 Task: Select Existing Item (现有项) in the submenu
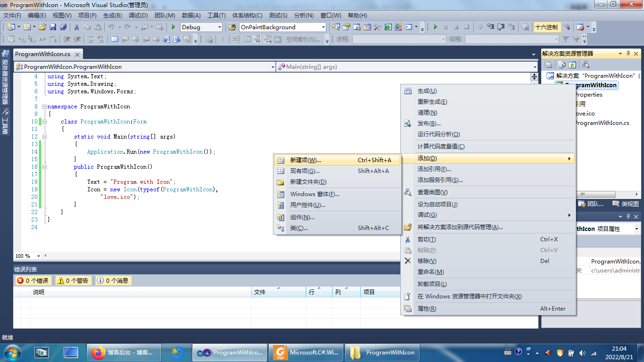337,171
